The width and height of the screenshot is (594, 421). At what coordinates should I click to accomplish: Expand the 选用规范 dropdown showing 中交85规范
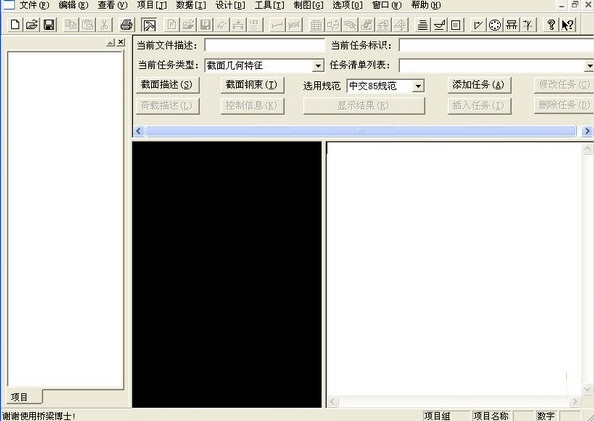418,86
